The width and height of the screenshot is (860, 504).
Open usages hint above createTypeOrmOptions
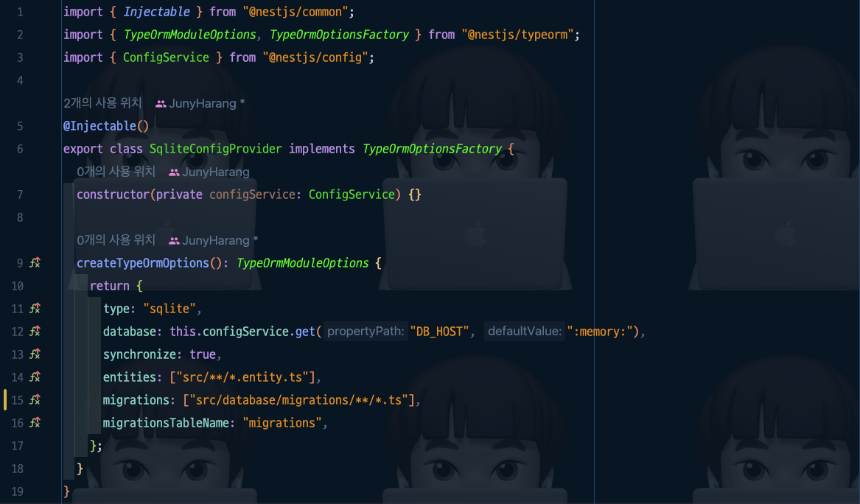116,240
